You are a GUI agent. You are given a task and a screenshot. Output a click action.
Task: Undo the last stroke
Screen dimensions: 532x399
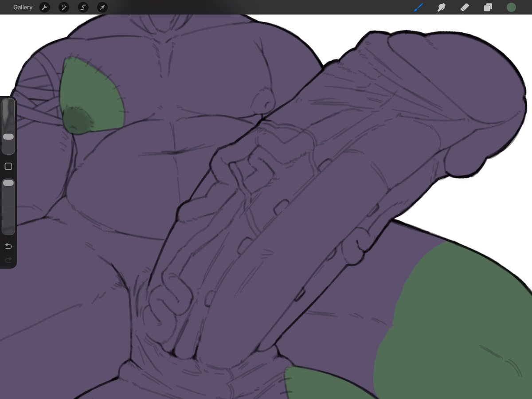[8, 246]
